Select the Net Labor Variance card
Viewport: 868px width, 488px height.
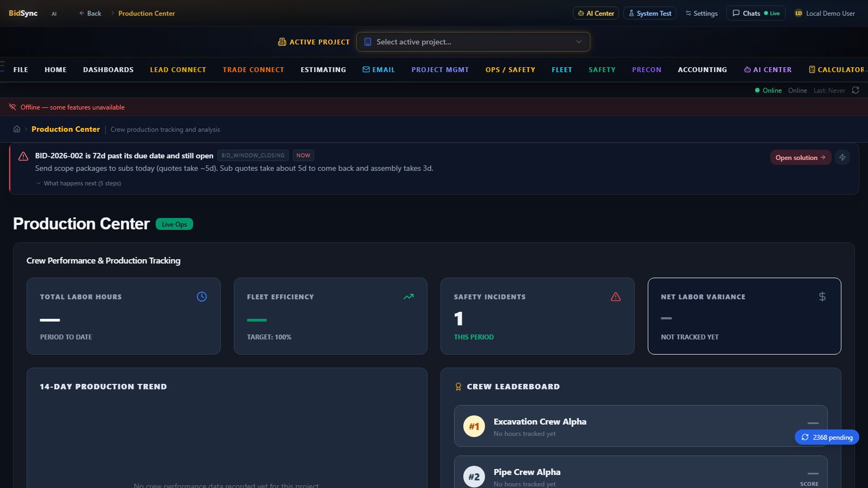(744, 316)
